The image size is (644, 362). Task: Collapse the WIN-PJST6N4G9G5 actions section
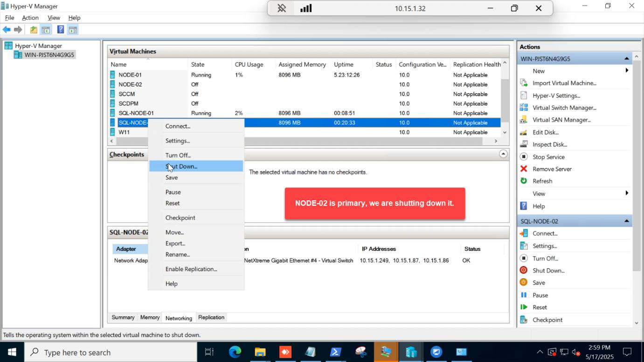pos(626,59)
